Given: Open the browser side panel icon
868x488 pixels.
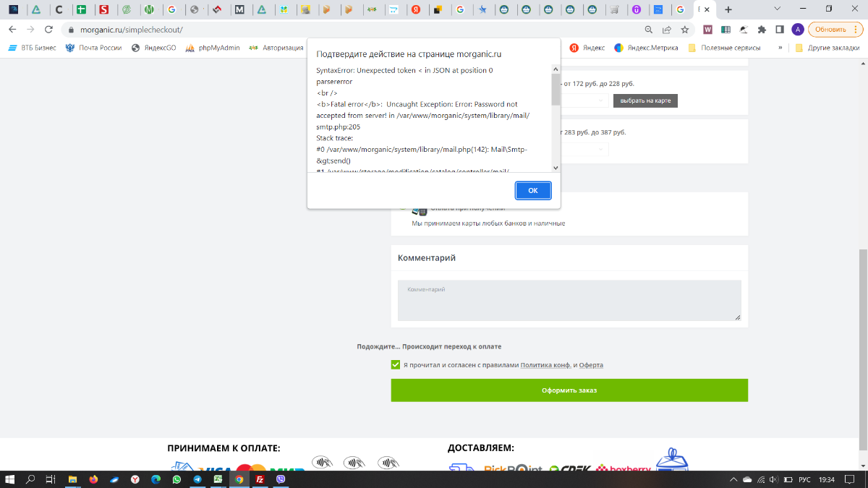Looking at the screenshot, I should tap(780, 30).
